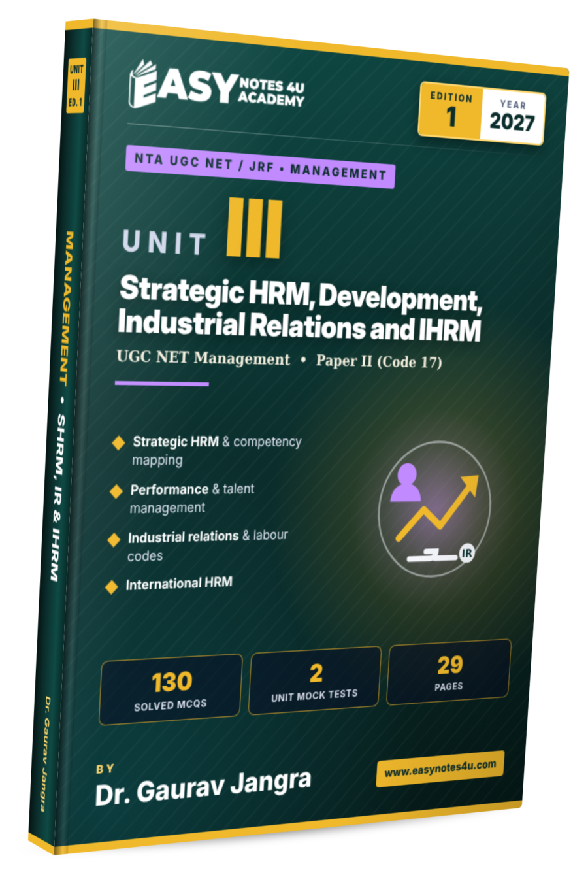Screen dimensions: 588x877
Task: Click the MANAGEMENT text on the book spine
Action: (x=67, y=308)
